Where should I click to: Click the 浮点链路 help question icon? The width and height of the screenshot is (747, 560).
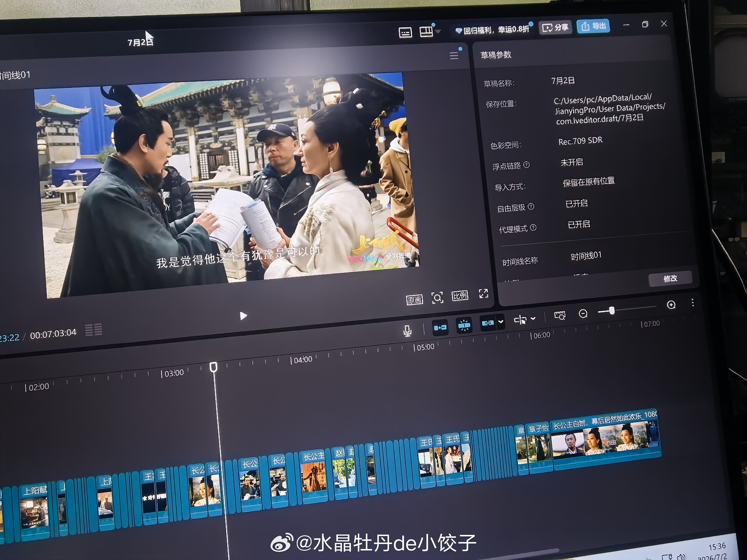526,165
